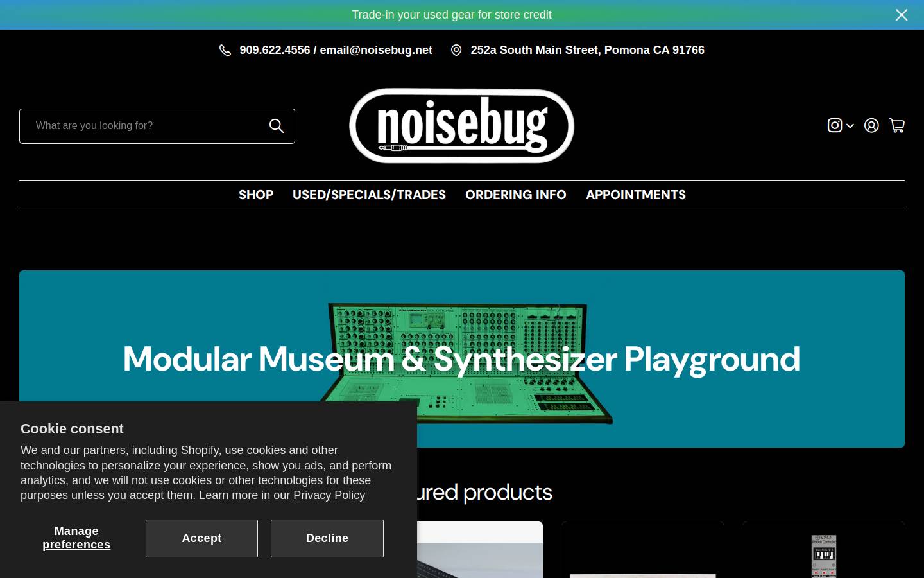This screenshot has height=578, width=924.
Task: Open the SHOP menu
Action: 256,195
